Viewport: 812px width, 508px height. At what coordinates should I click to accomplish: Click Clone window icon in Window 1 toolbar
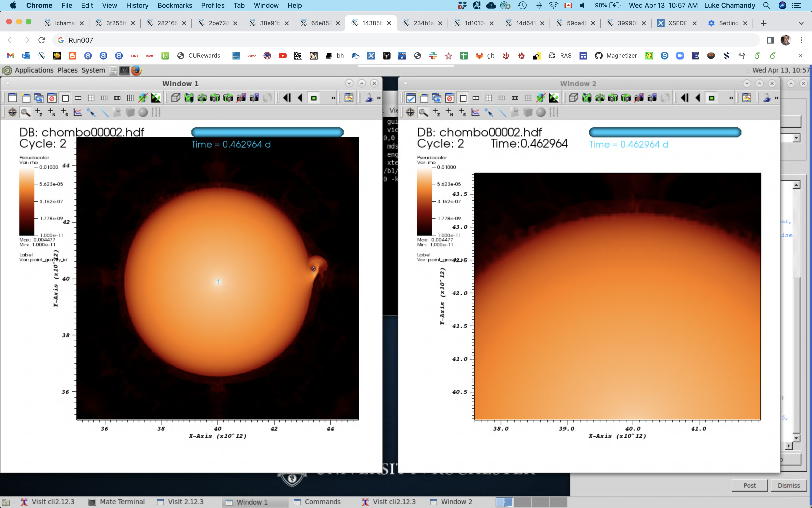pos(39,98)
